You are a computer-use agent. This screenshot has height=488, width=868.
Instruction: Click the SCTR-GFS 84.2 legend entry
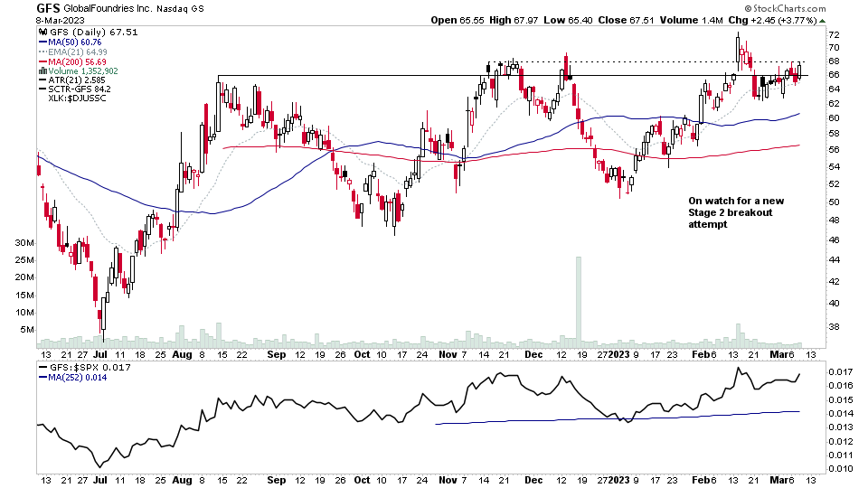click(80, 89)
